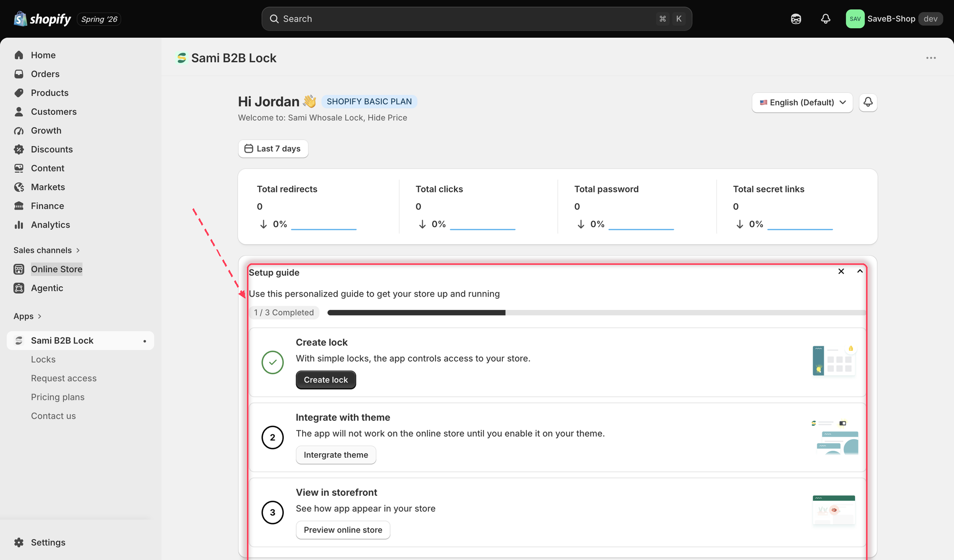Click the Analytics bar chart icon
This screenshot has width=954, height=560.
point(19,225)
